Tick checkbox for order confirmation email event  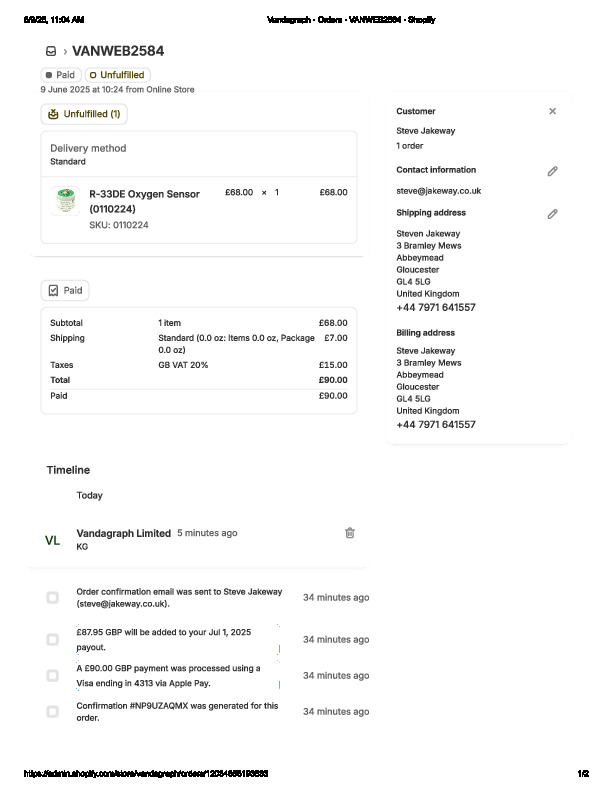(52, 598)
